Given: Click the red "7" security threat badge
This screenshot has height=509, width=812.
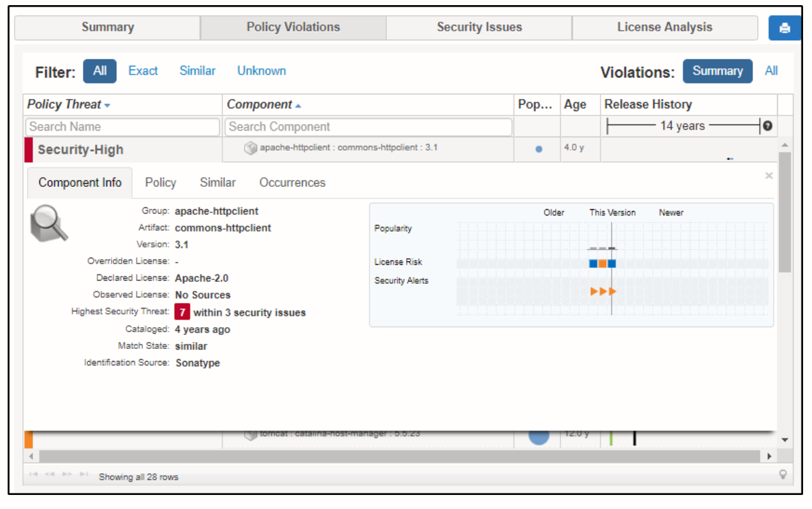Looking at the screenshot, I should click(x=182, y=312).
